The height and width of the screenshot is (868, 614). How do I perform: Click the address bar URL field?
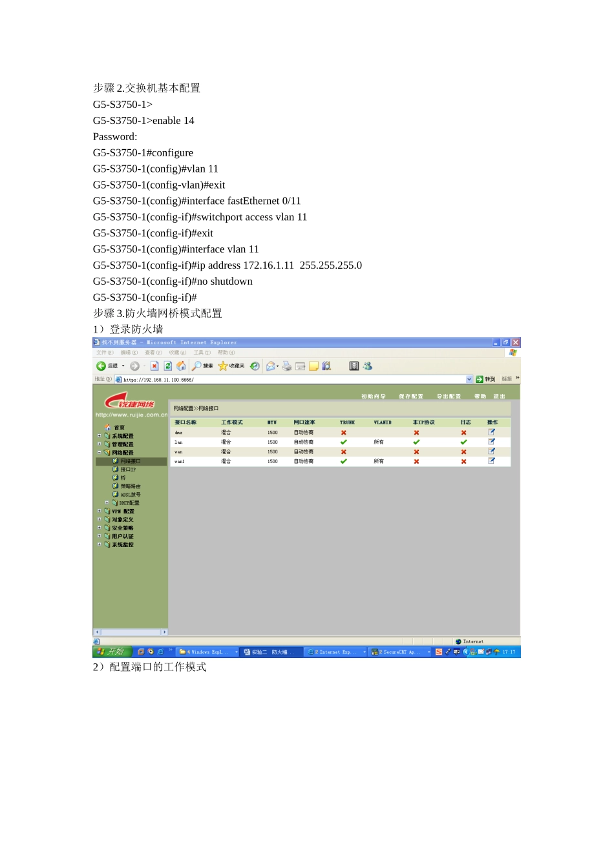[294, 380]
